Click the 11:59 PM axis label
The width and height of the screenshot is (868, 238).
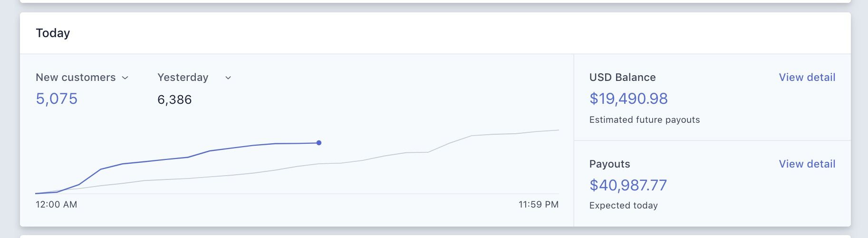click(x=538, y=204)
